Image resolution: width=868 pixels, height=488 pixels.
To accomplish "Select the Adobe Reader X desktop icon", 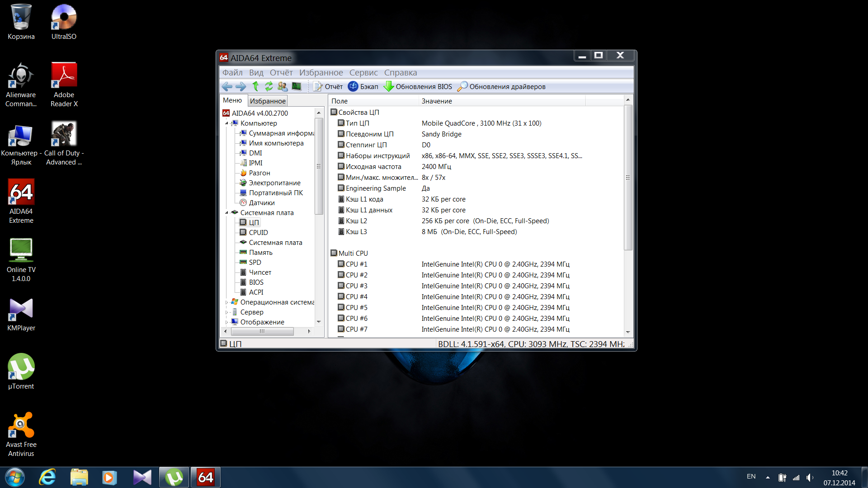I will [x=64, y=84].
